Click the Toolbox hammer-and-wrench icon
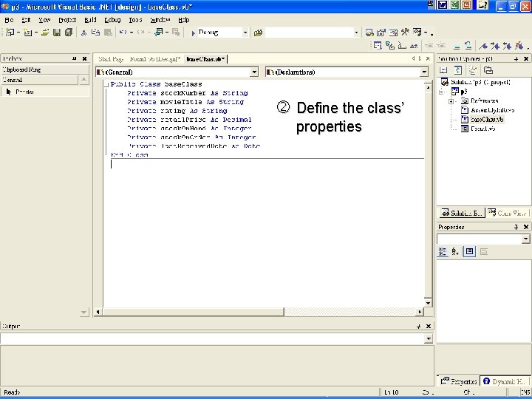 point(405,33)
